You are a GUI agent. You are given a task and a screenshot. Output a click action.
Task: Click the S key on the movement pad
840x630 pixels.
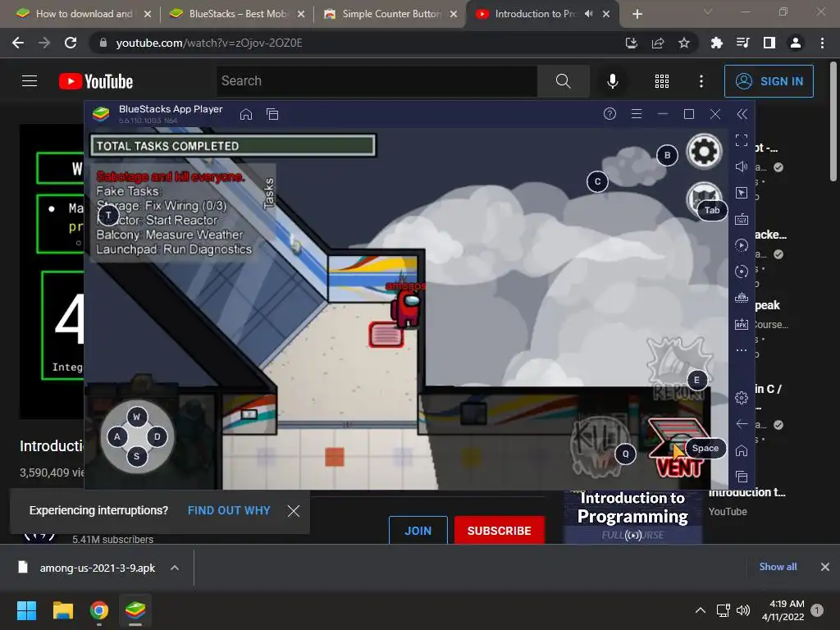coord(137,456)
